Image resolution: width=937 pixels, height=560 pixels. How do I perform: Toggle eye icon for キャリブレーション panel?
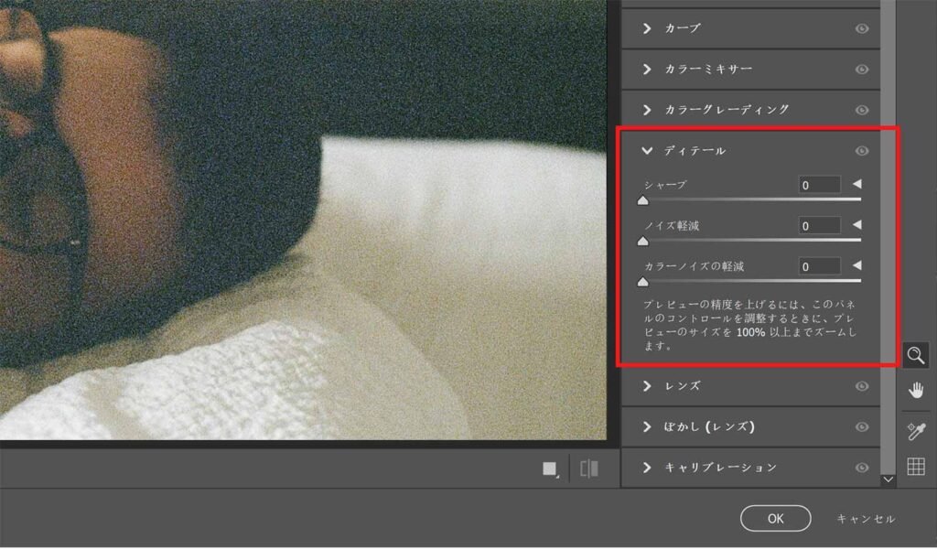(x=861, y=468)
